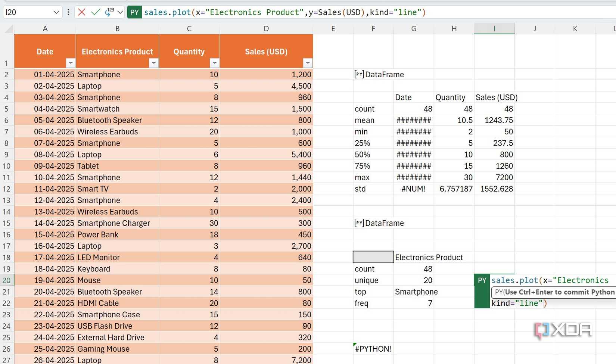Select column A header

[45, 29]
